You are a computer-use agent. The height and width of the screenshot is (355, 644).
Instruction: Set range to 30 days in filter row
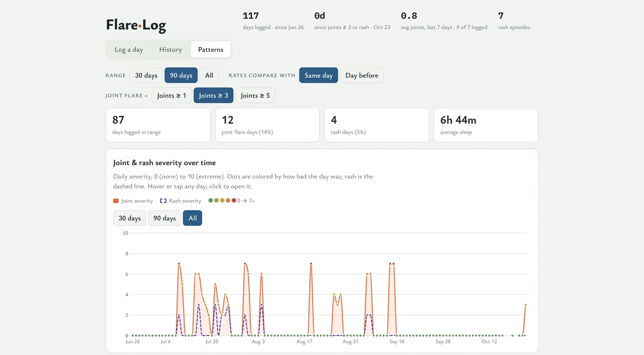click(x=146, y=75)
